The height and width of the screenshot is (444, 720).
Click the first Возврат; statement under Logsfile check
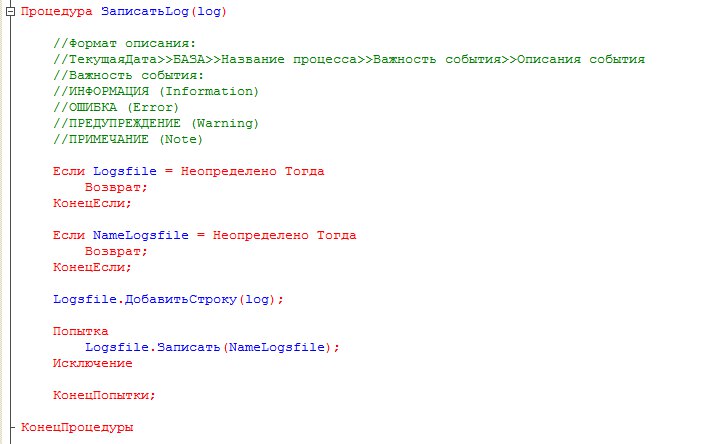tap(116, 187)
